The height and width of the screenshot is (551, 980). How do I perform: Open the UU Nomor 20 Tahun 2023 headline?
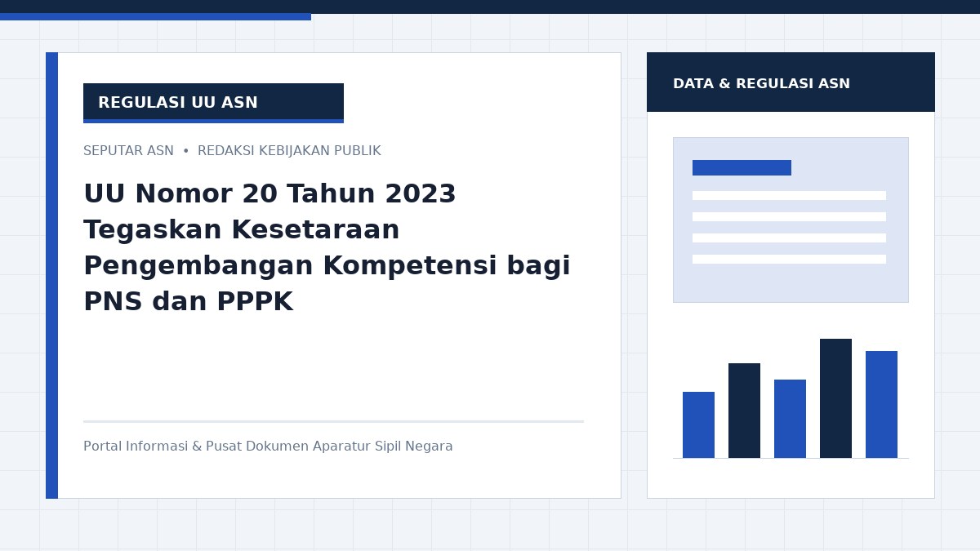pyautogui.click(x=327, y=248)
